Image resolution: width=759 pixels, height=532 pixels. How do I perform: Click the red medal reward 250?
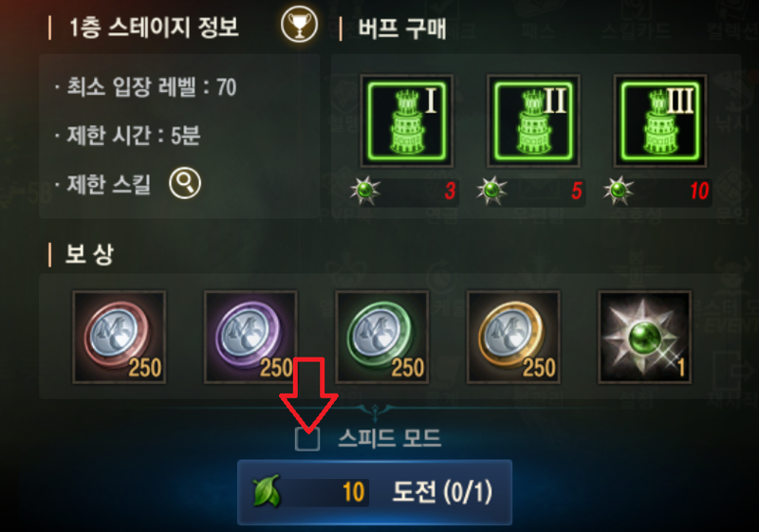[x=120, y=337]
